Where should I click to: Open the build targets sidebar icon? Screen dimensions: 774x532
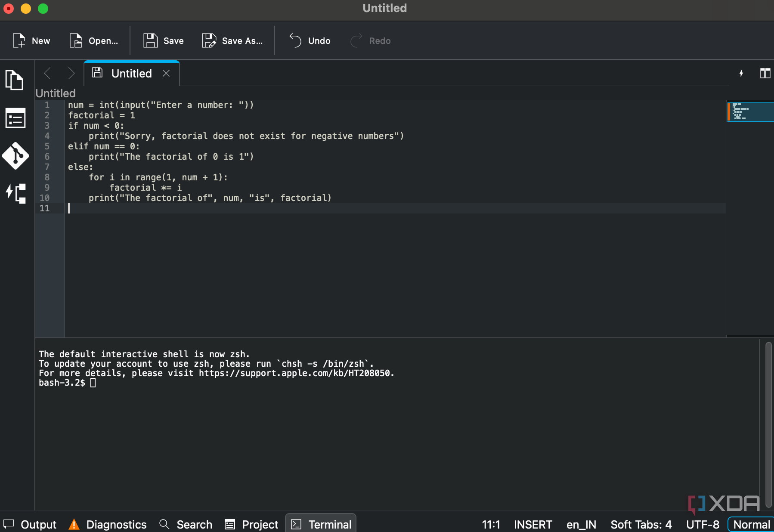pyautogui.click(x=15, y=193)
